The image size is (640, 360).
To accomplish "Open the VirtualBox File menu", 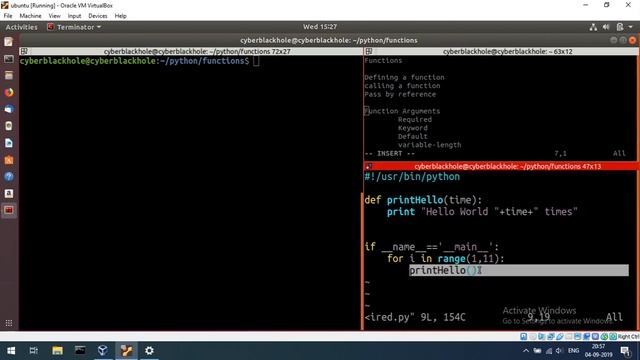I will point(8,16).
